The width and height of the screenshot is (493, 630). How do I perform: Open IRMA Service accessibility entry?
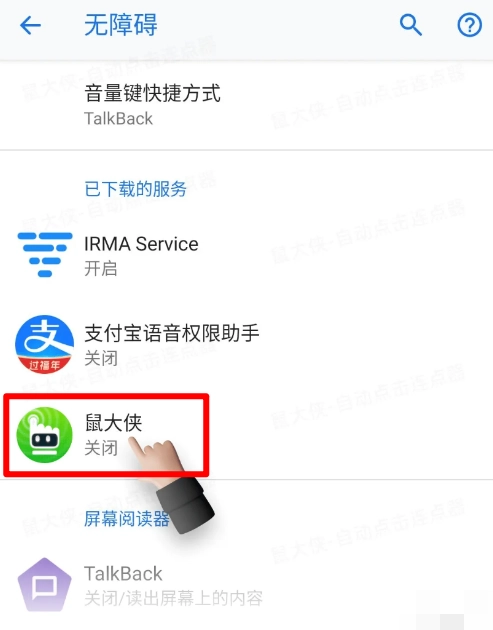pyautogui.click(x=246, y=256)
